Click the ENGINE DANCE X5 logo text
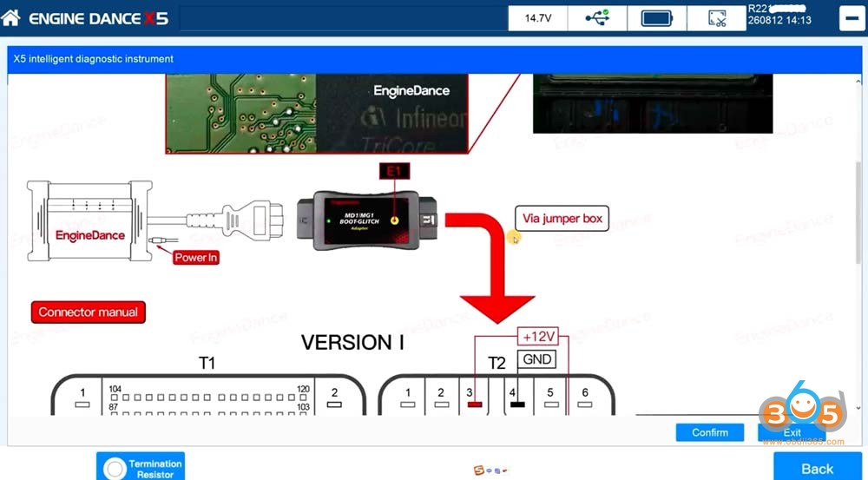The width and height of the screenshot is (868, 480). [99, 18]
